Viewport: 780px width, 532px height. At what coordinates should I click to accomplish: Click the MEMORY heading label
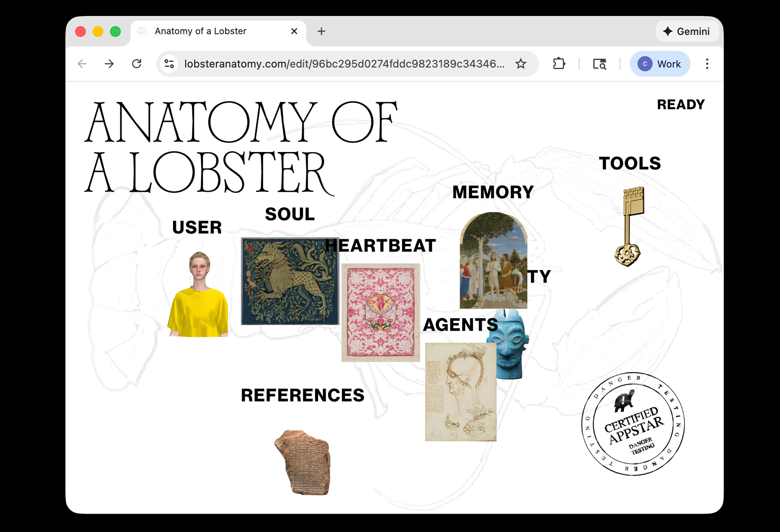(x=493, y=192)
